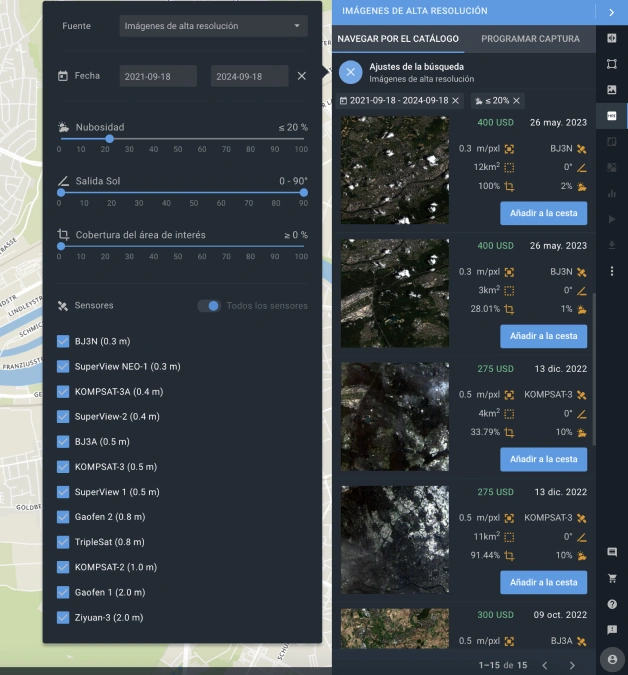Open thumbnail of 09 oct. 2022 image
Screen dimensions: 628x675
[x=395, y=629]
